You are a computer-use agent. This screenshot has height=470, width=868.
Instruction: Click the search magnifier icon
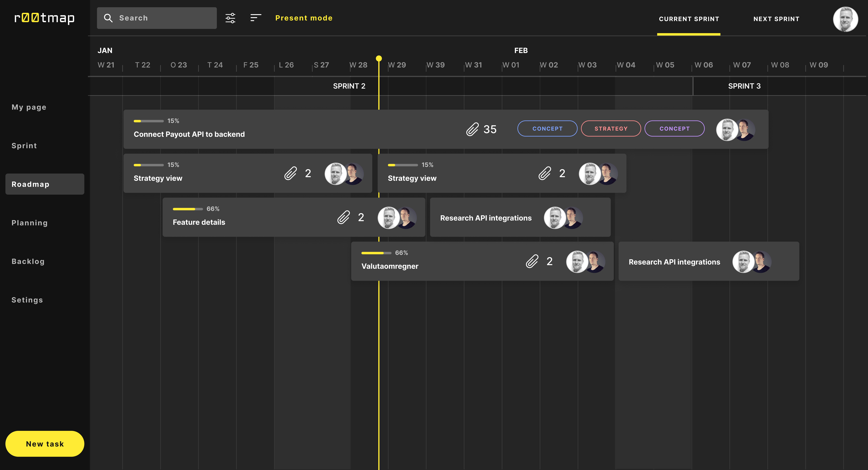pos(108,18)
